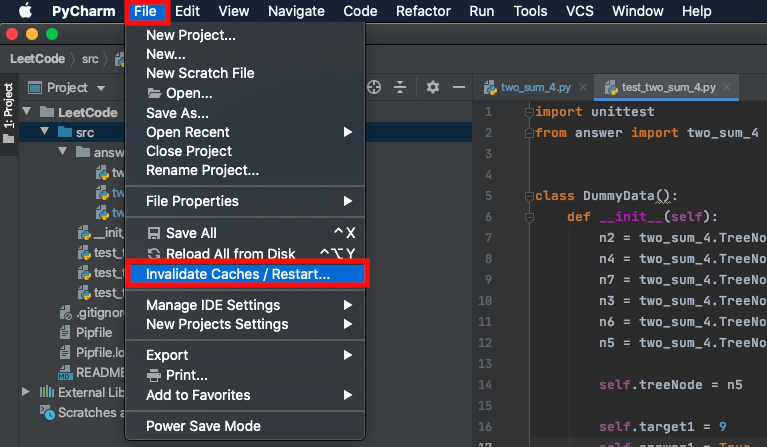Fold the __init__ method at line 6
The image size is (767, 447).
pyautogui.click(x=529, y=217)
